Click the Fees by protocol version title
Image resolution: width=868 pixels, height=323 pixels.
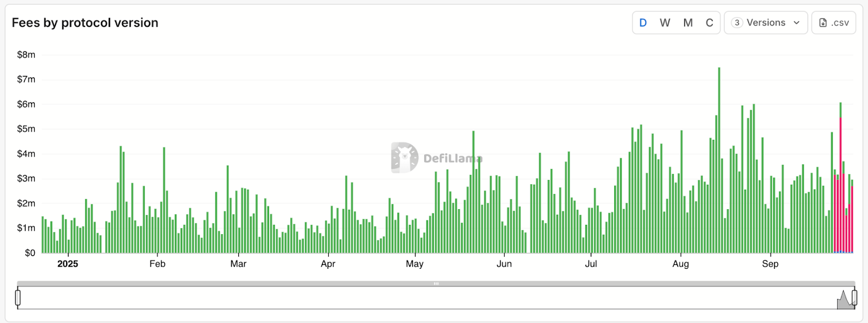pyautogui.click(x=85, y=23)
